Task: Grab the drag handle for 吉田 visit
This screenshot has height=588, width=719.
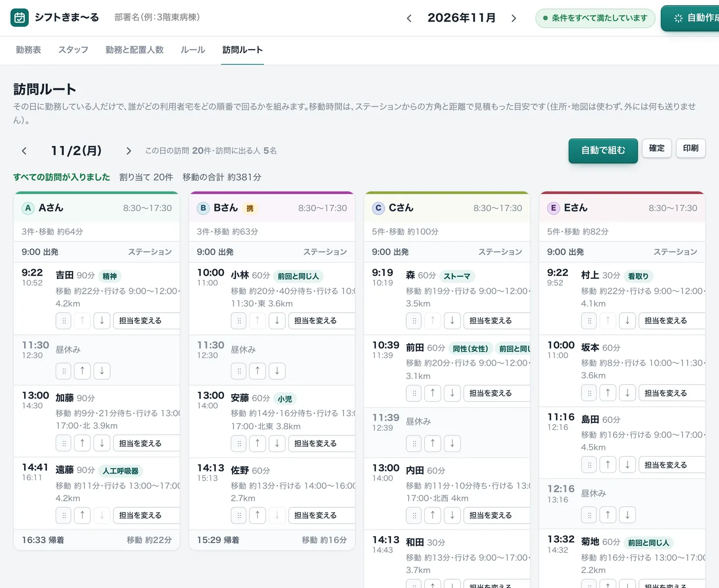Action: [64, 320]
